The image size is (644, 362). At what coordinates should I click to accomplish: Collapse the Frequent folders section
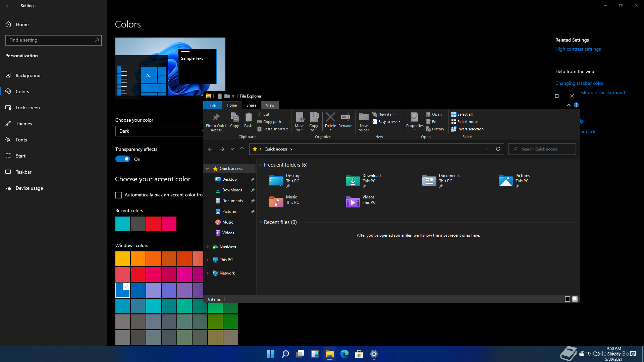(x=261, y=165)
